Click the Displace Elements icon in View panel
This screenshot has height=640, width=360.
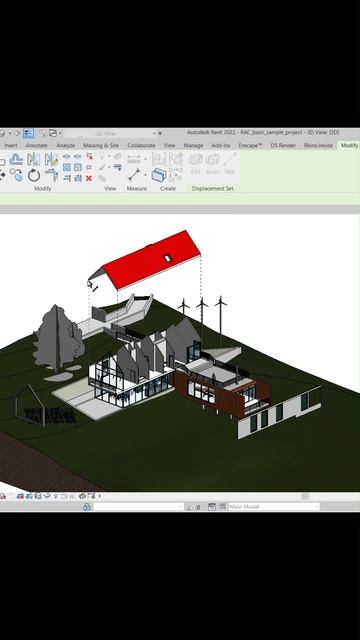(118, 156)
